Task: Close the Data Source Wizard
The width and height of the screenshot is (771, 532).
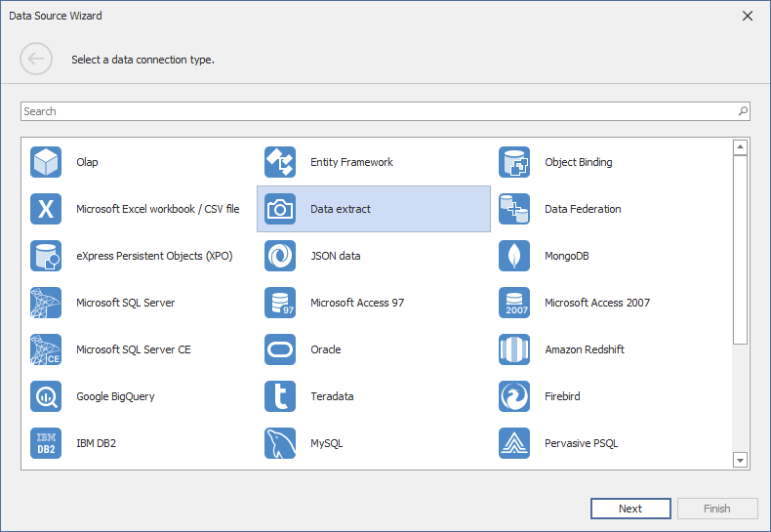Action: (x=748, y=16)
